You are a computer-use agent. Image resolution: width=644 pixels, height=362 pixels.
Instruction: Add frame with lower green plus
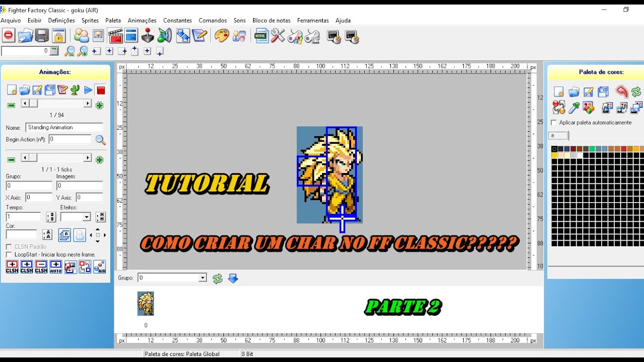click(100, 160)
